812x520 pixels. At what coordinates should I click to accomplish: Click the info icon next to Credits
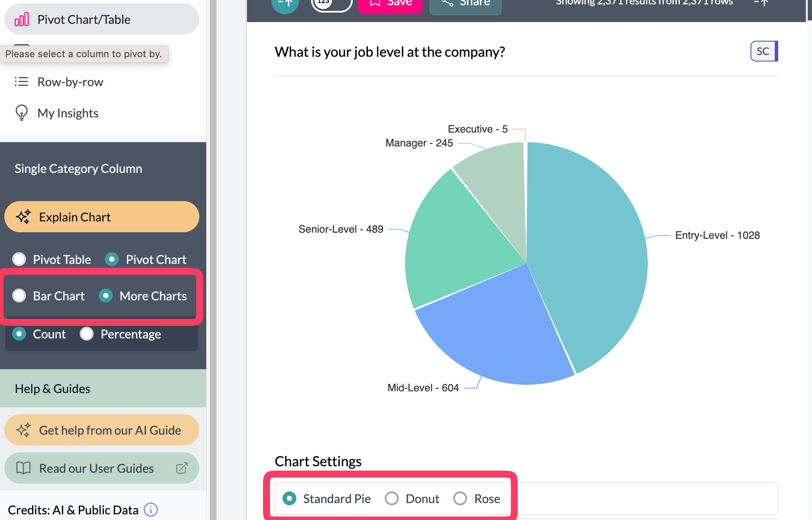click(x=150, y=510)
